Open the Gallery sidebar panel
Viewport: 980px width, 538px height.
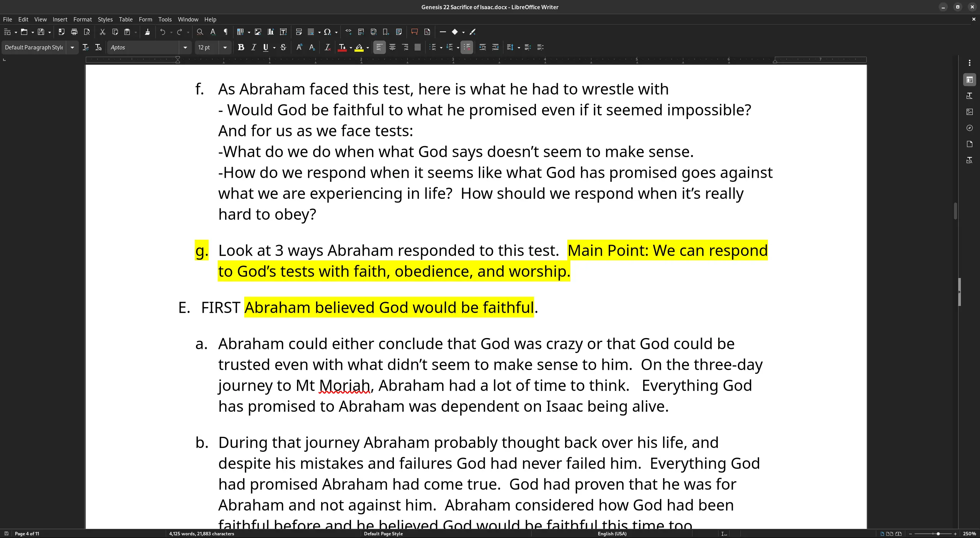tap(970, 111)
